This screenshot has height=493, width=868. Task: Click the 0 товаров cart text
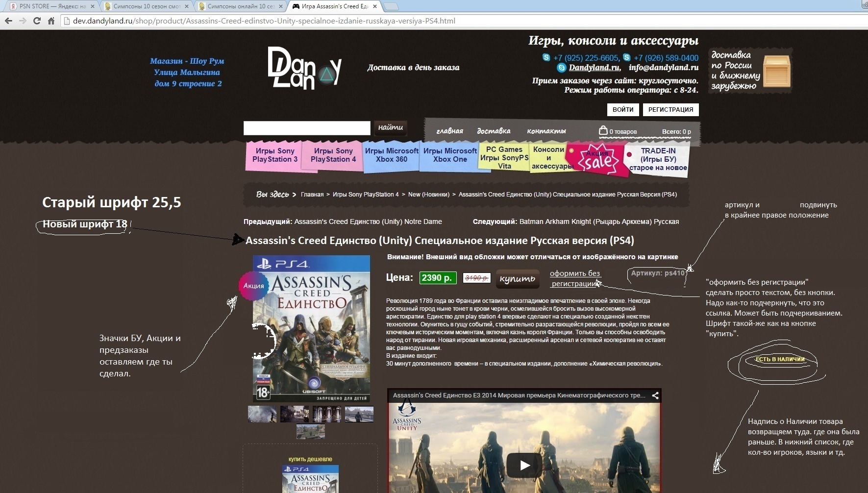click(623, 131)
